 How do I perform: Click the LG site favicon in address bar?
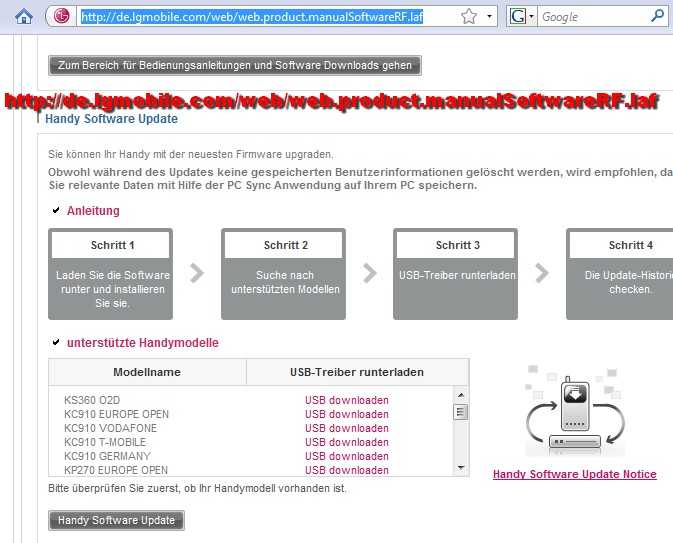61,16
